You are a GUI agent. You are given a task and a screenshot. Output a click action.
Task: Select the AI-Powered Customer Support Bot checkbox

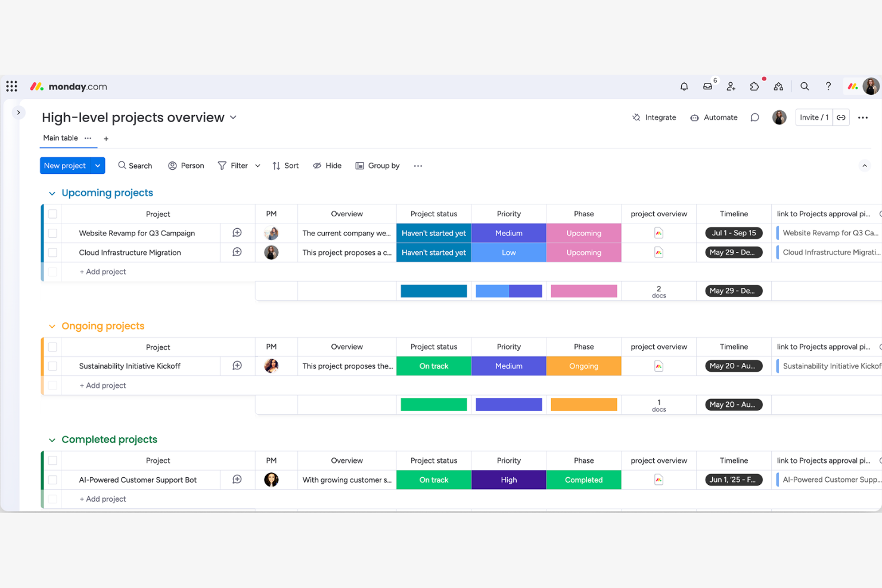tap(52, 480)
